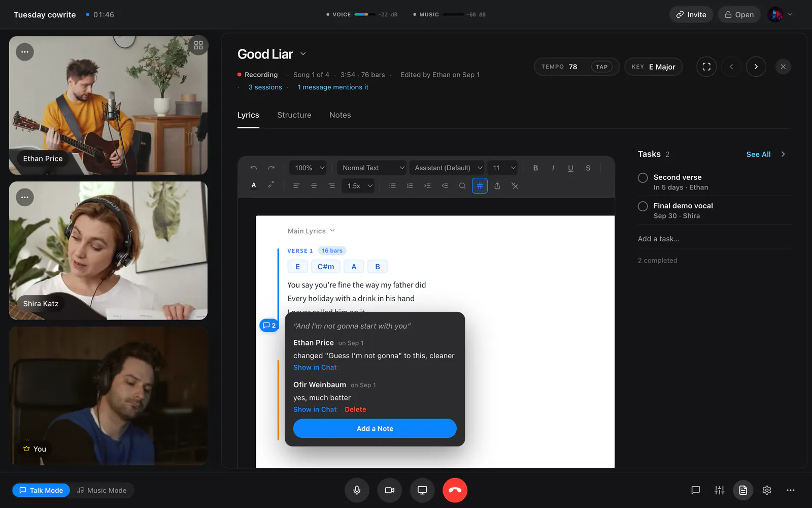Screen dimensions: 812x508
Task: Select the Lyrics tab
Action: coord(248,115)
